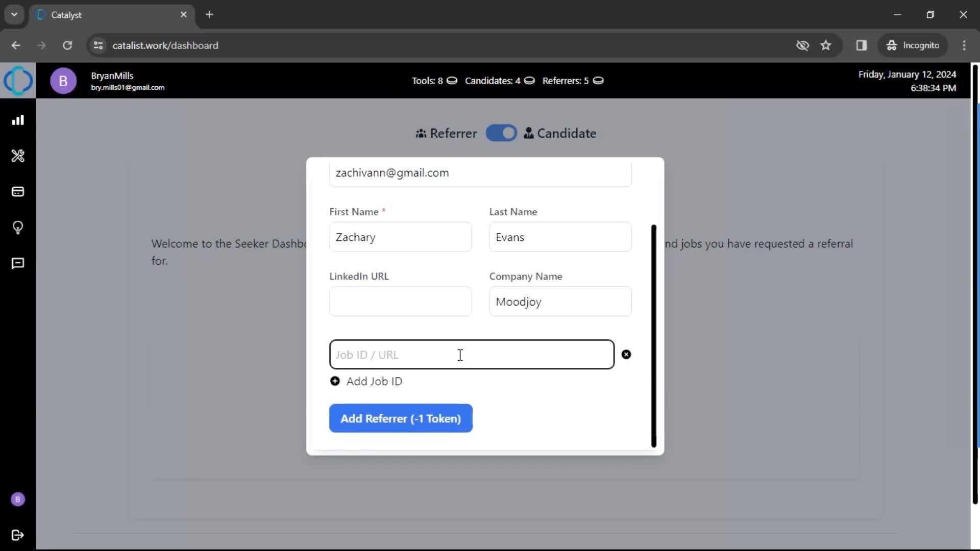
Task: Click Add Referrer (-1 Token) button
Action: pos(401,418)
